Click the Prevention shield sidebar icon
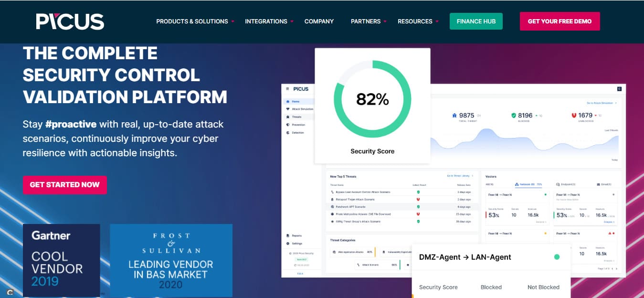 (x=287, y=125)
